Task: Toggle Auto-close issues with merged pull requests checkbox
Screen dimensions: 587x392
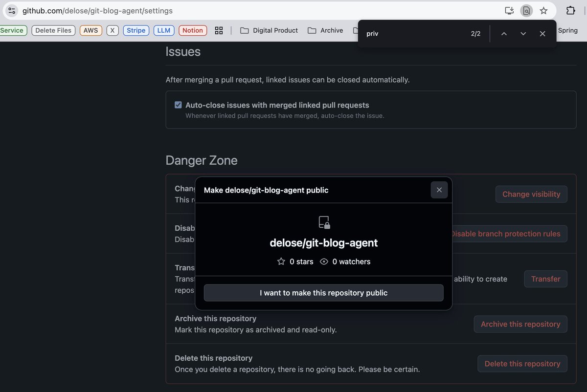Action: point(179,105)
